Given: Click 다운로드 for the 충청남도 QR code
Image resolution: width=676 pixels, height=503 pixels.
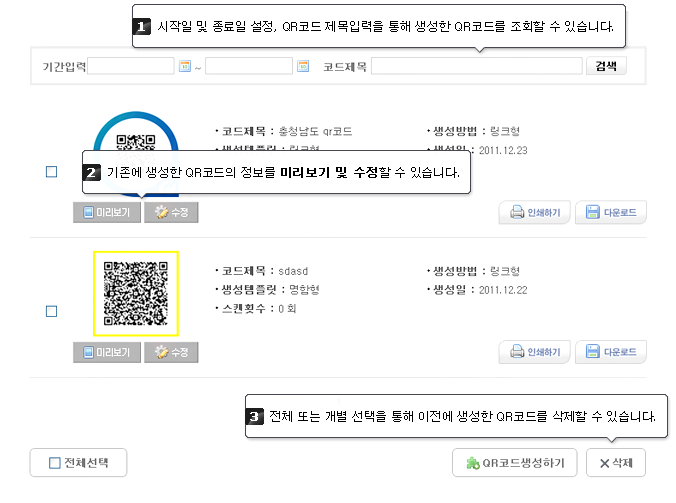Looking at the screenshot, I should 611,212.
